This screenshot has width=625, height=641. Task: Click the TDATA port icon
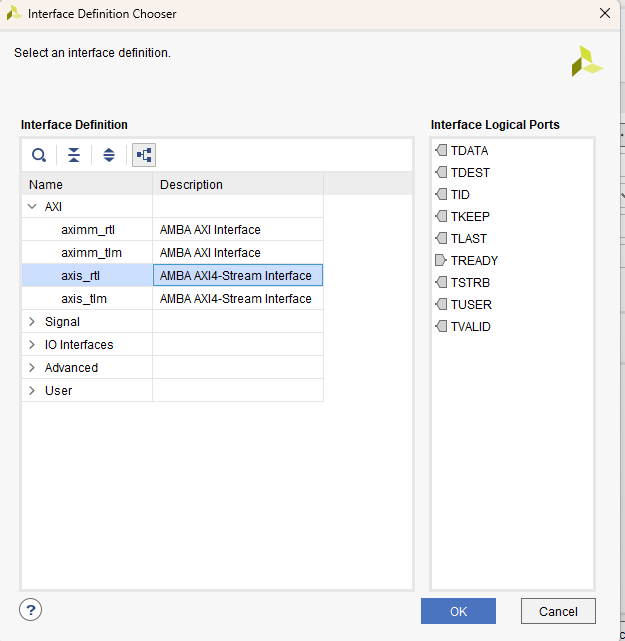(x=441, y=150)
